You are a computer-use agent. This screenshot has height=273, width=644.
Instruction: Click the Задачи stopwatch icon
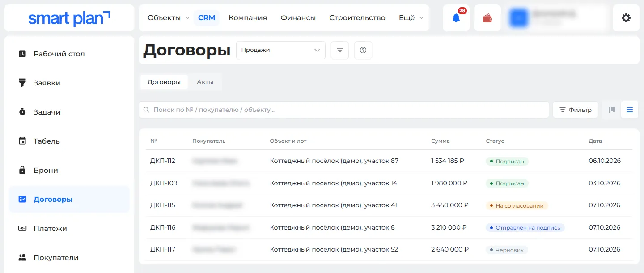point(22,112)
